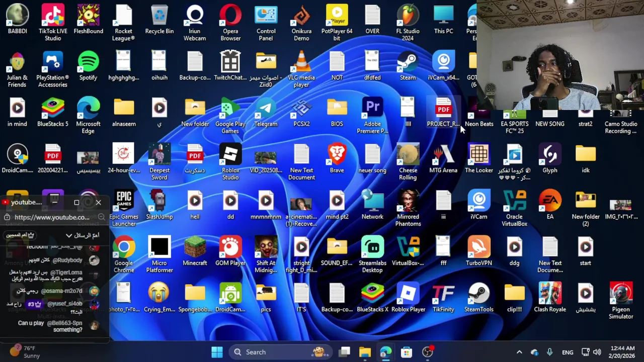Open the Cheese Rolling icon
Viewport: 644px width, 362px height.
[x=408, y=161]
